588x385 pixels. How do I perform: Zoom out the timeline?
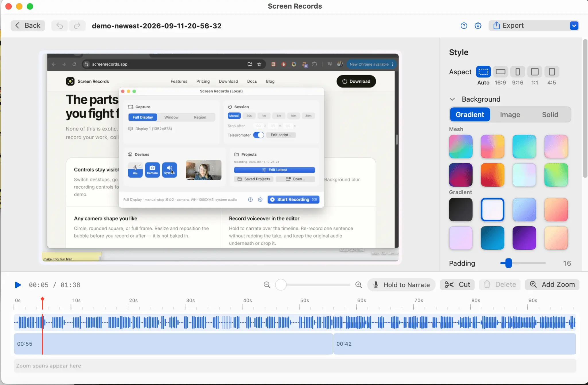tap(267, 285)
